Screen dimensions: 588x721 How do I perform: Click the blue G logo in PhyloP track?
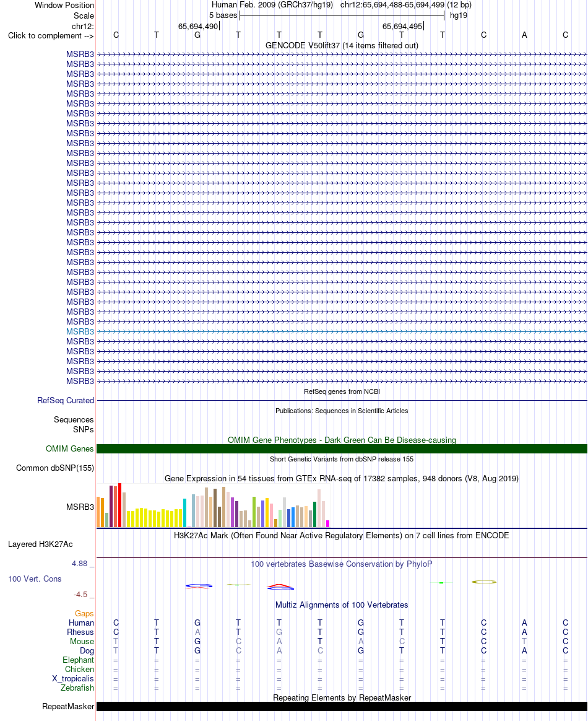(199, 586)
